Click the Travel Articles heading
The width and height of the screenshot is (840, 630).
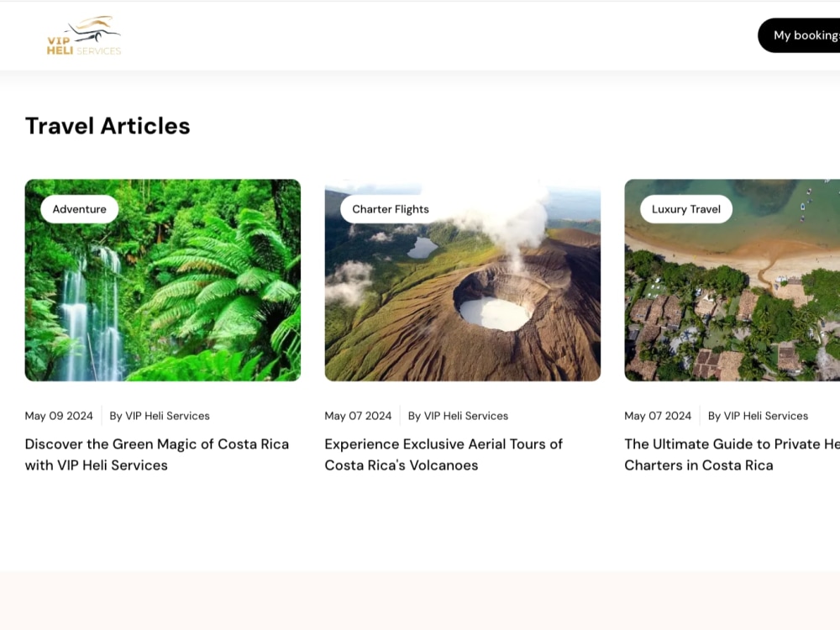(x=108, y=126)
